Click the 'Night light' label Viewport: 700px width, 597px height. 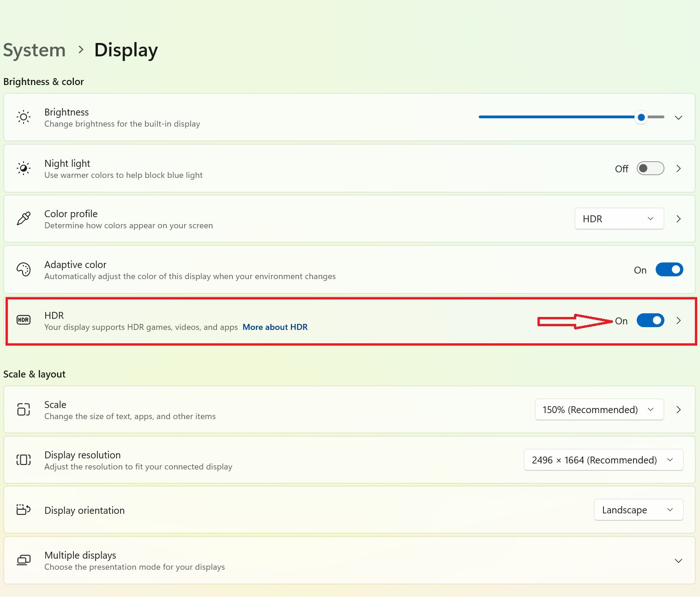click(67, 163)
